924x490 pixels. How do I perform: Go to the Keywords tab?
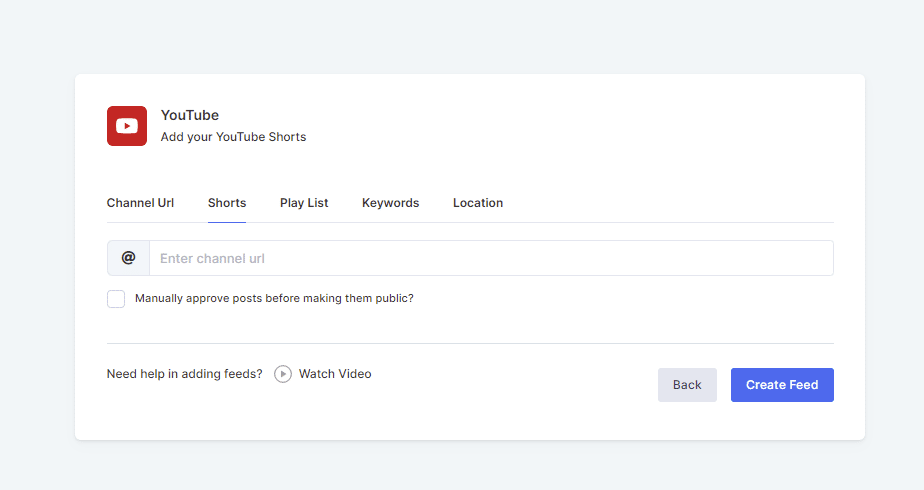coord(390,203)
